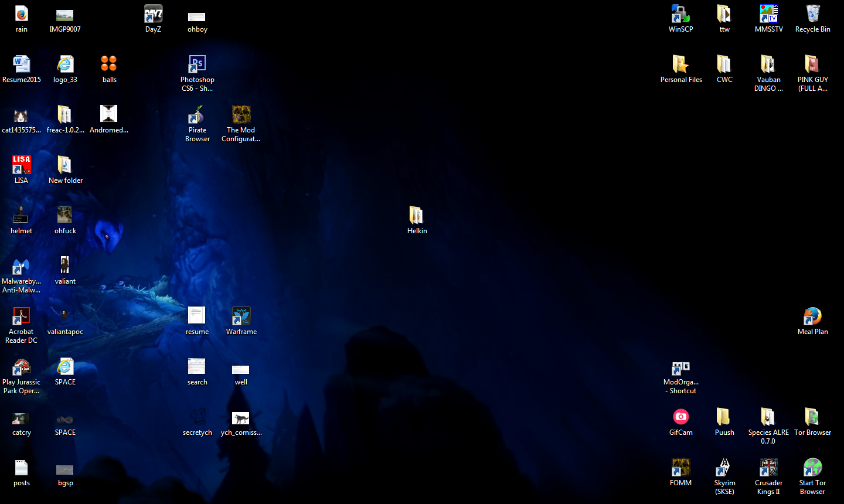Click the Skyrim (SKSE) shortcut
This screenshot has width=844, height=504.
[724, 467]
